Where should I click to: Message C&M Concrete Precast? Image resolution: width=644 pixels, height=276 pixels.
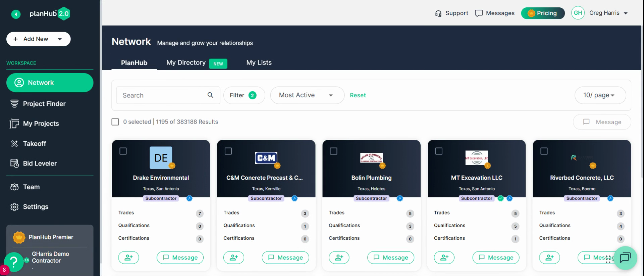(285, 258)
